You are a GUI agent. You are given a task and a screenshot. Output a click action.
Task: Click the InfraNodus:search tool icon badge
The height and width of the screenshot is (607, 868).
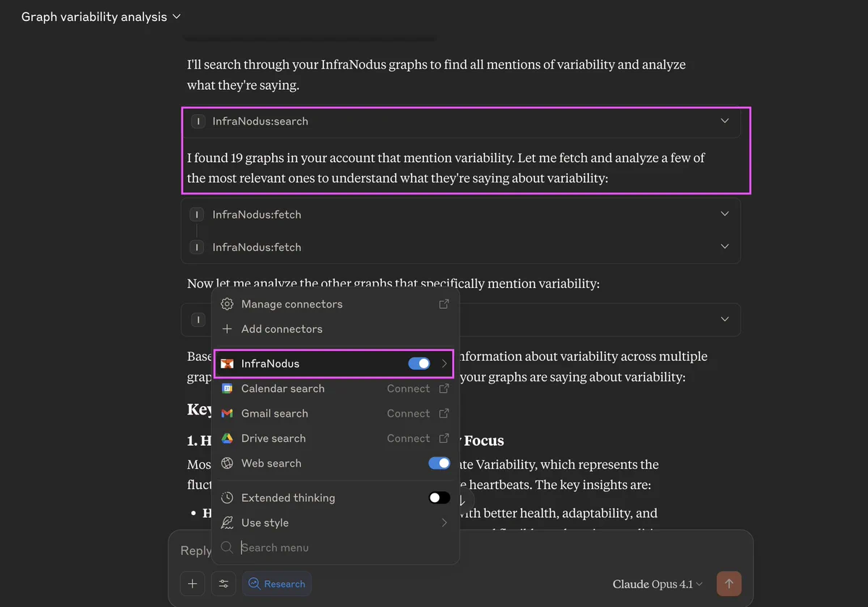click(197, 121)
